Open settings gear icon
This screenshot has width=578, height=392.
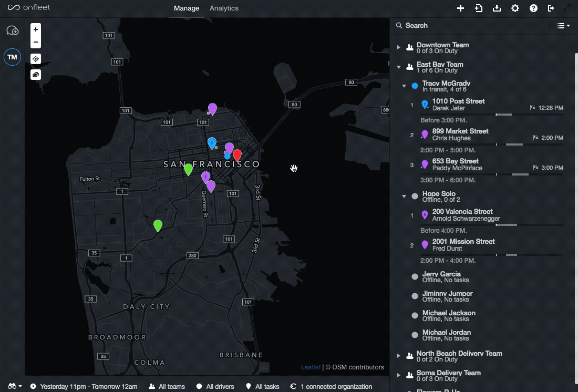point(515,8)
